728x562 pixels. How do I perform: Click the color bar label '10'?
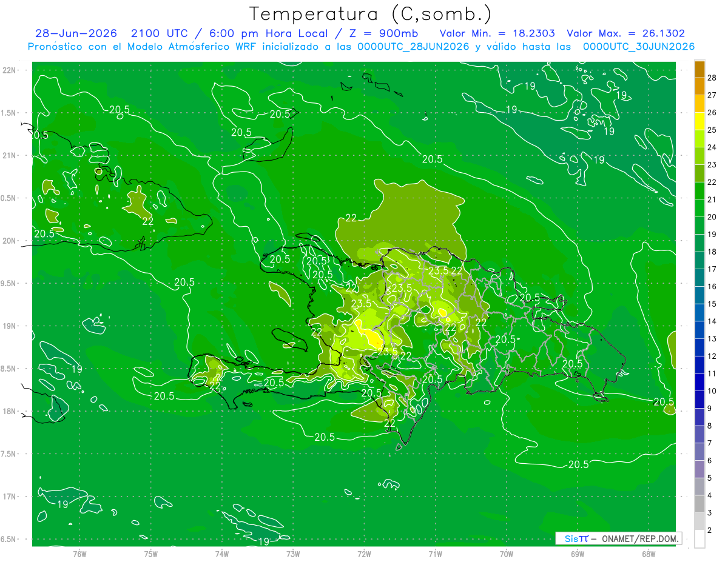click(x=712, y=391)
